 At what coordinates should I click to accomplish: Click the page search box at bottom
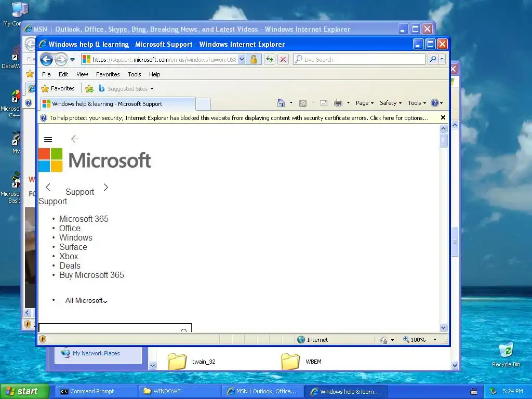click(x=115, y=328)
